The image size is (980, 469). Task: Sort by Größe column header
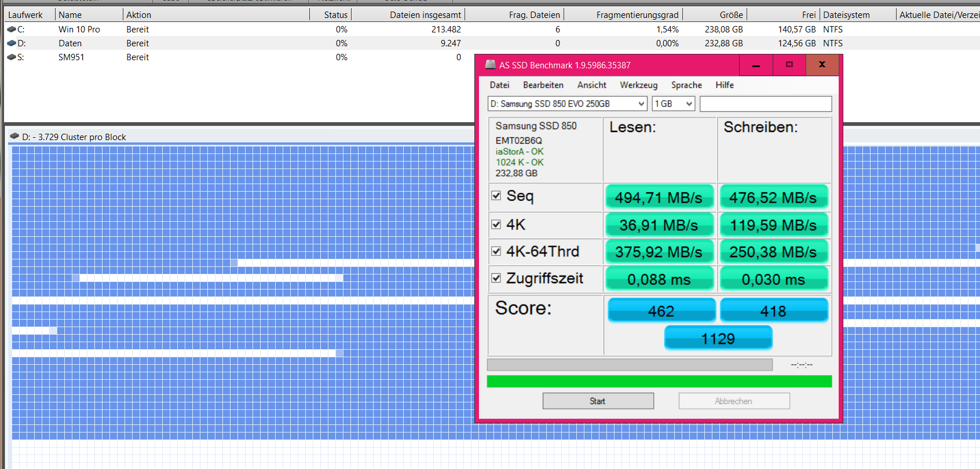[x=715, y=14]
